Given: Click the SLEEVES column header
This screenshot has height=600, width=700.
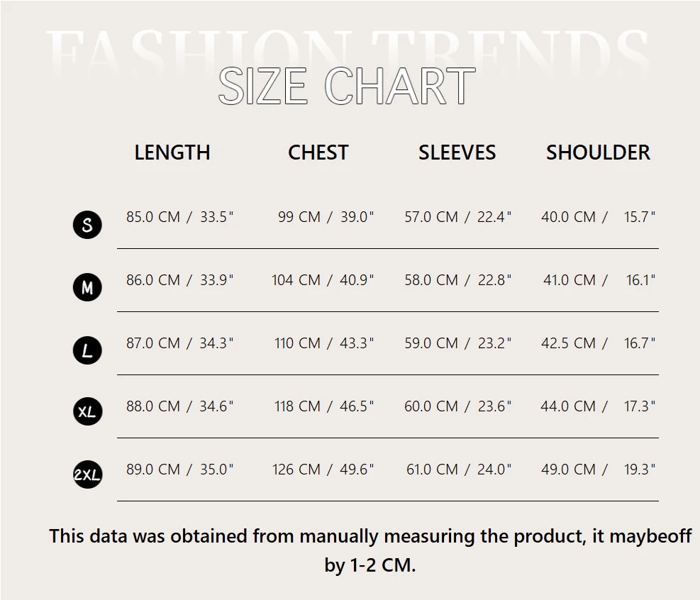Looking at the screenshot, I should [x=457, y=152].
